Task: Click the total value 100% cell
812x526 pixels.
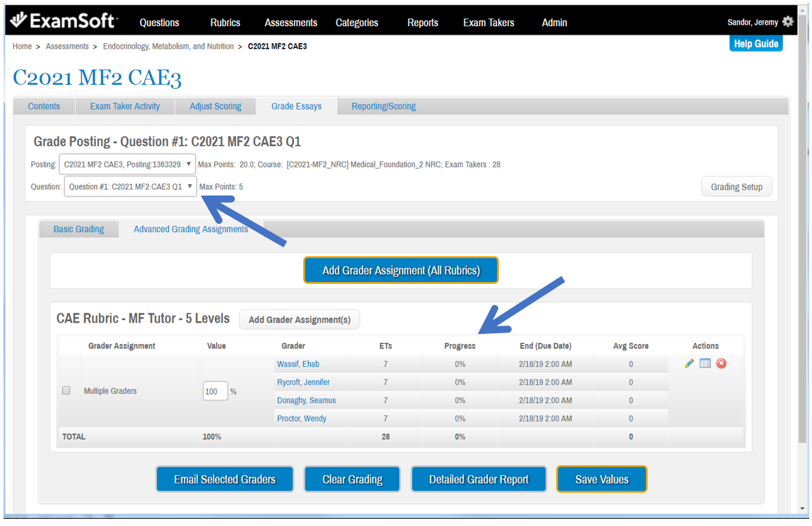Action: coord(212,436)
